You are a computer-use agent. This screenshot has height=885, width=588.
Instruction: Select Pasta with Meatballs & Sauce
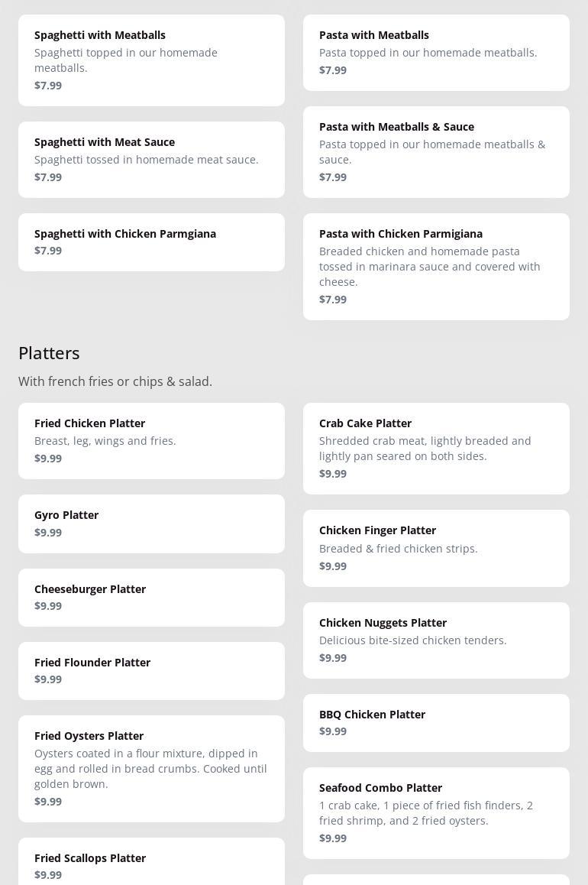click(436, 151)
